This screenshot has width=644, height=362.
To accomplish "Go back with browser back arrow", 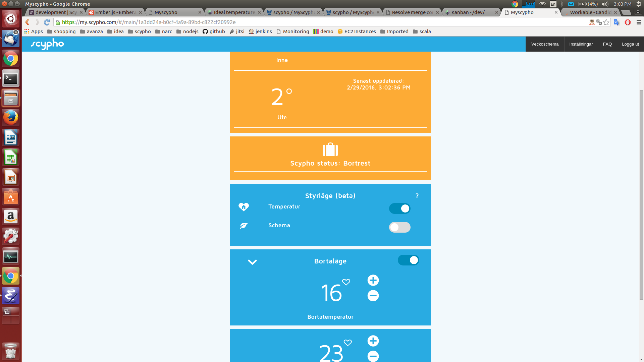I will click(x=28, y=22).
